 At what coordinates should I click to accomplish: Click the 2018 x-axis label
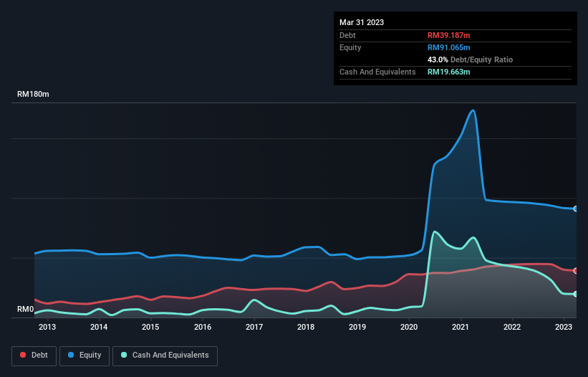(x=306, y=327)
